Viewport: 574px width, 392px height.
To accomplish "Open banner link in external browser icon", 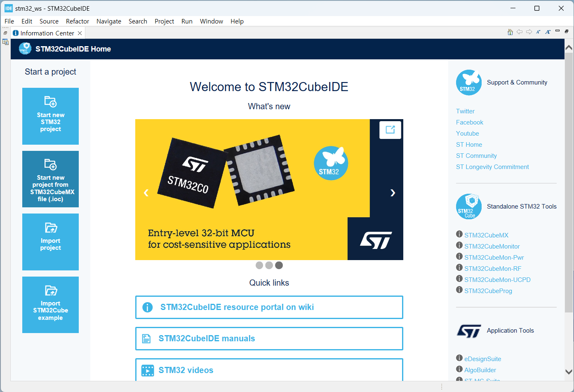I will (x=390, y=130).
